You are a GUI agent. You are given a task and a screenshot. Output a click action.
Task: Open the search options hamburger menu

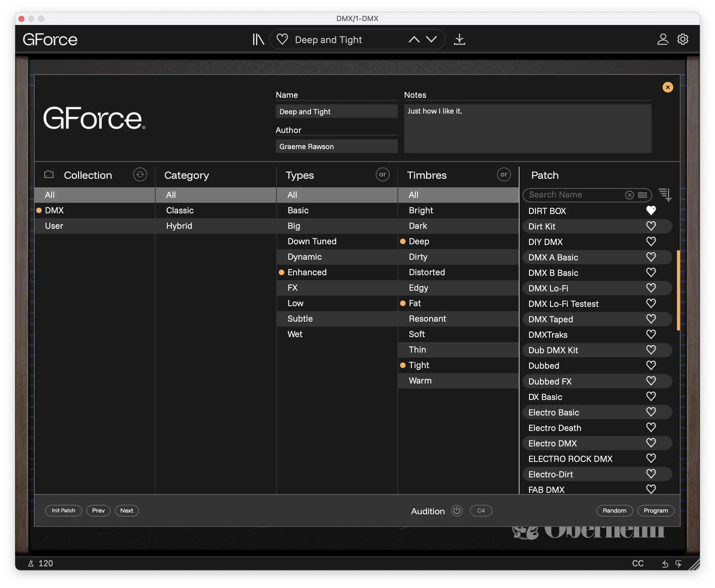point(642,195)
